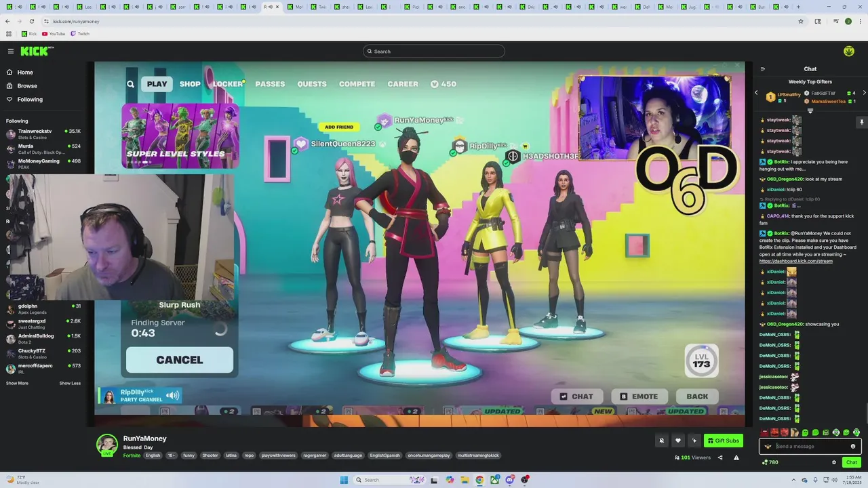Click the LVL 173 level badge
The height and width of the screenshot is (488, 868).
[701, 360]
